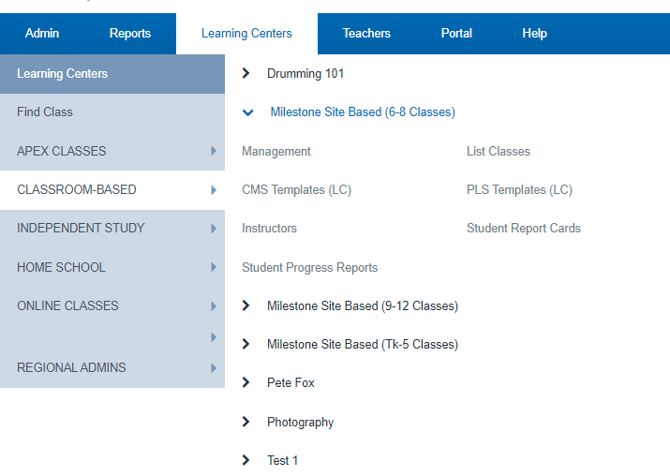Open the APEX CLASSES submenu

click(61, 151)
